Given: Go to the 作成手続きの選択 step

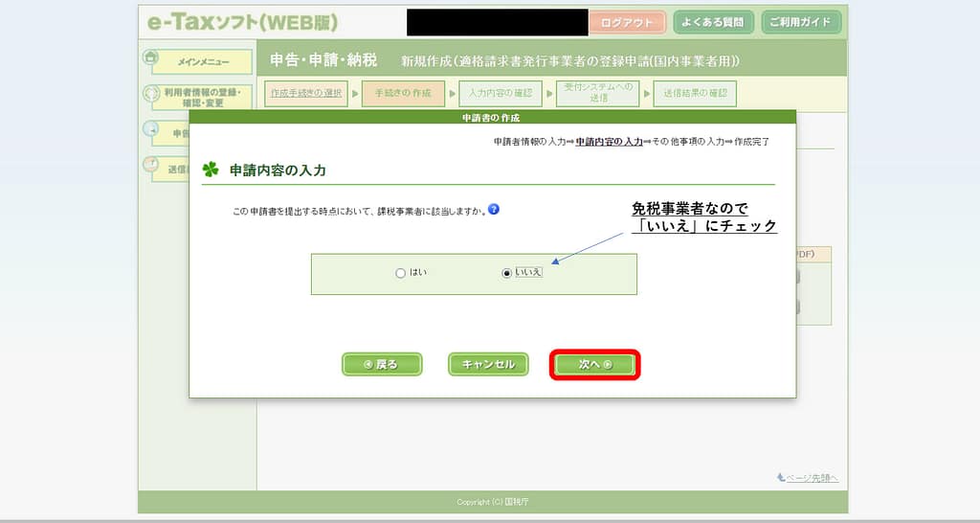Looking at the screenshot, I should click(305, 94).
